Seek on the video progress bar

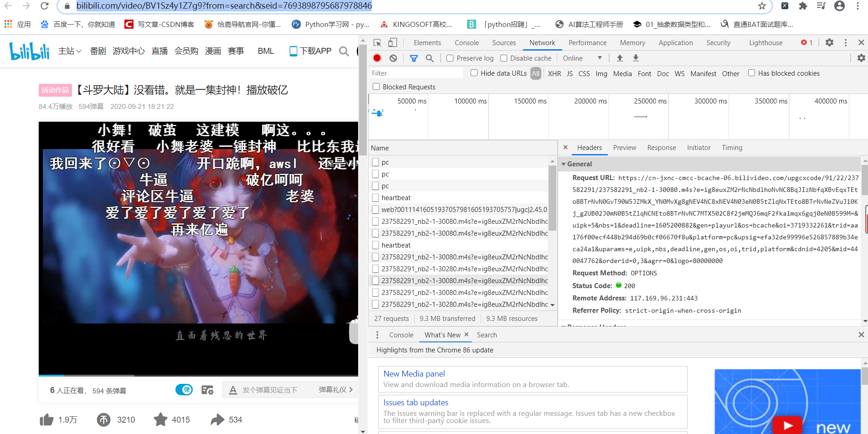198,375
